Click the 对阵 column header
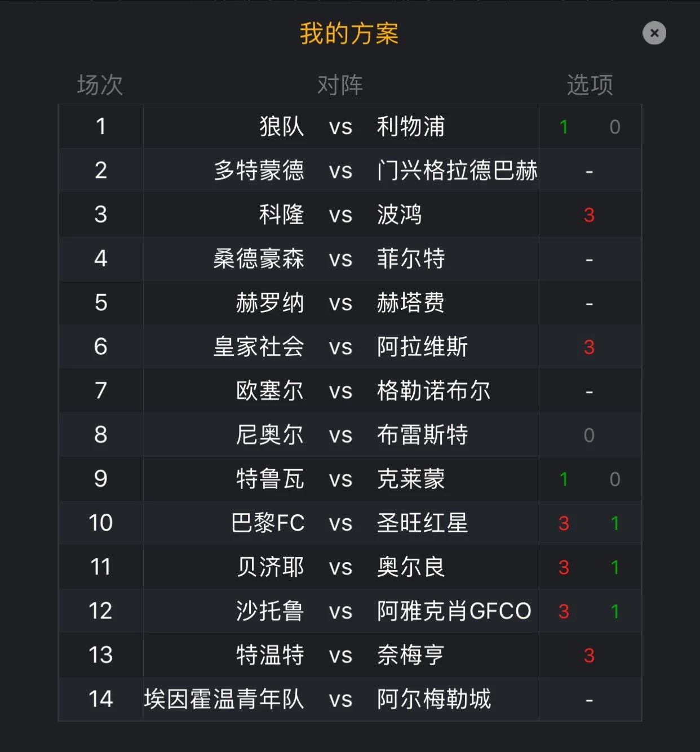The height and width of the screenshot is (752, 700). click(340, 85)
